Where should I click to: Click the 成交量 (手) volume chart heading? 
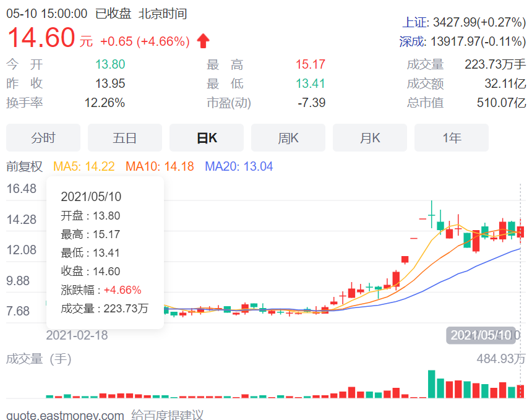point(39,359)
